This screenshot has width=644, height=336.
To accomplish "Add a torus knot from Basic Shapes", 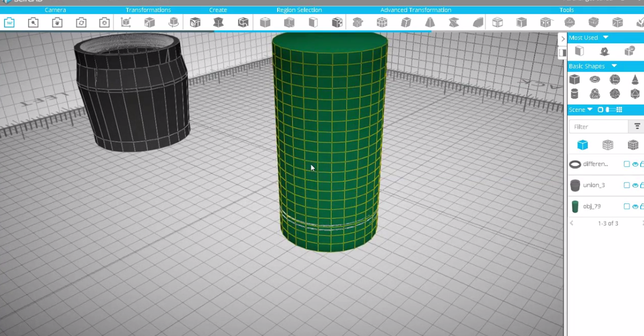I will (595, 94).
